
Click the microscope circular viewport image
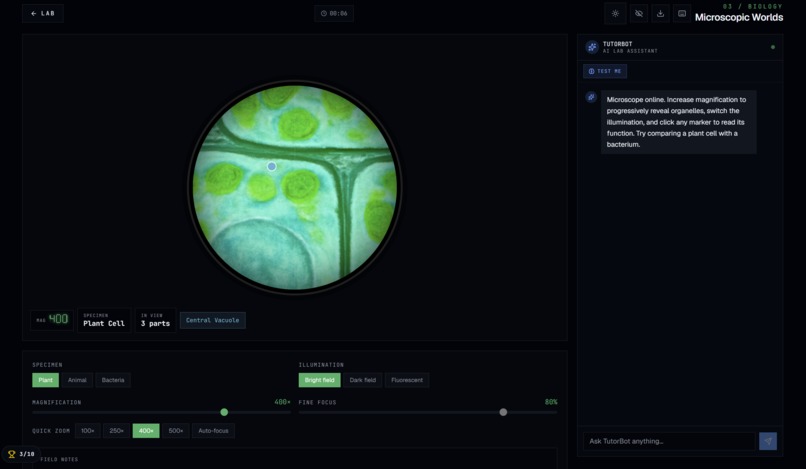coord(295,186)
